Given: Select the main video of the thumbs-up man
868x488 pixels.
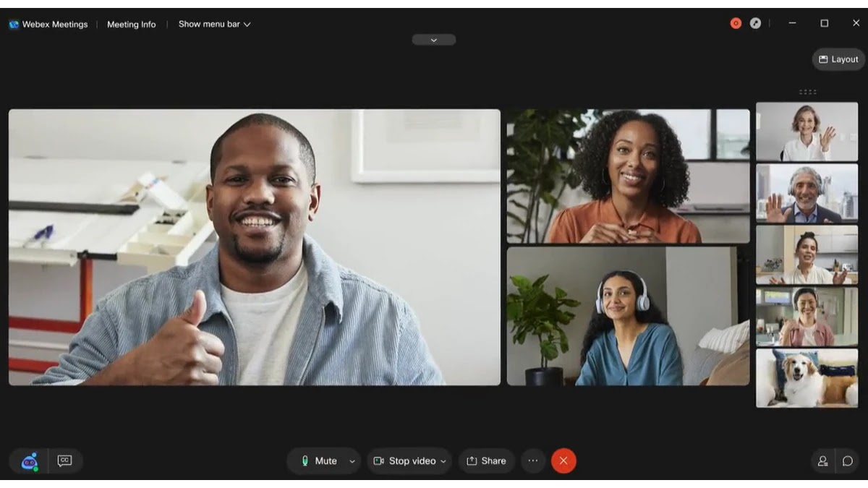Looking at the screenshot, I should [255, 247].
